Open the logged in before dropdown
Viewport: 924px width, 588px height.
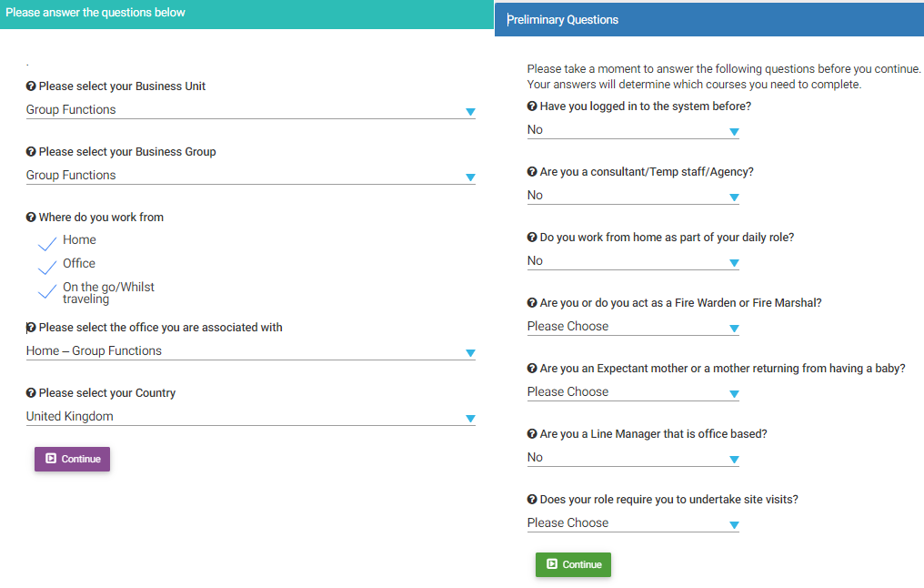pyautogui.click(x=633, y=130)
